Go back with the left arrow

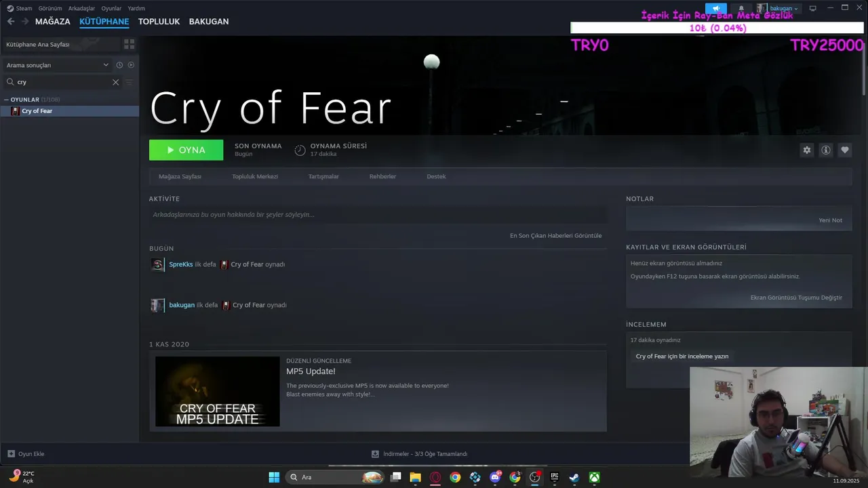coord(11,22)
